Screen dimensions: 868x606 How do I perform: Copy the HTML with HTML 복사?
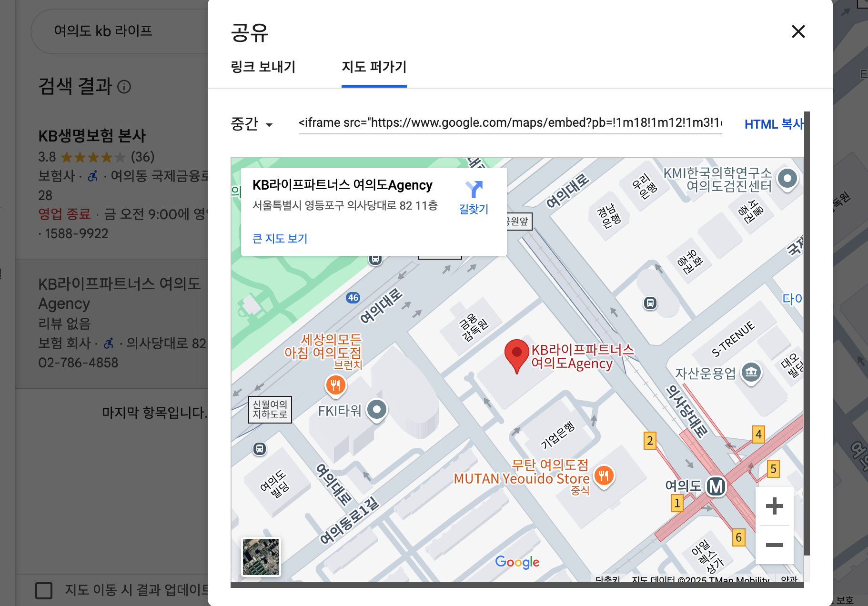pyautogui.click(x=774, y=124)
